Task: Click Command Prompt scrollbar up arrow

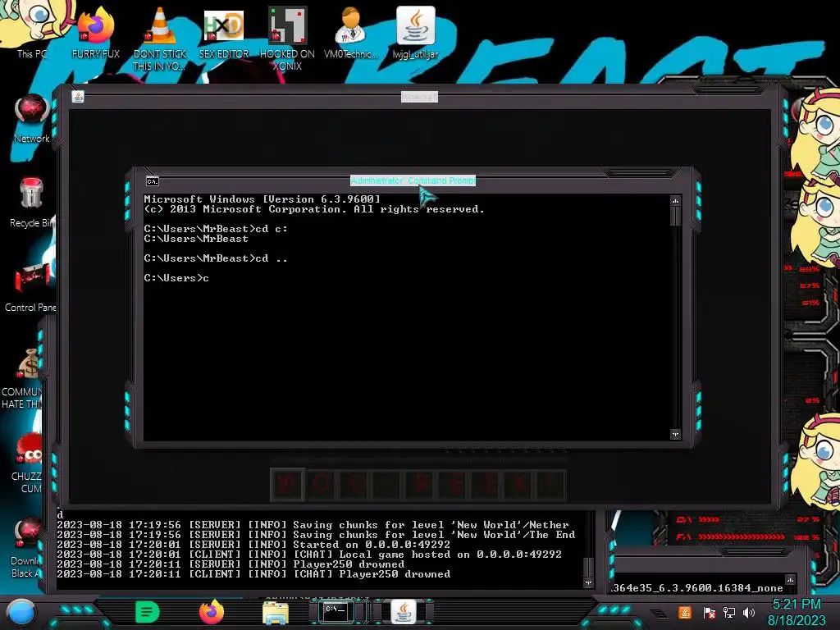Action: coord(676,200)
